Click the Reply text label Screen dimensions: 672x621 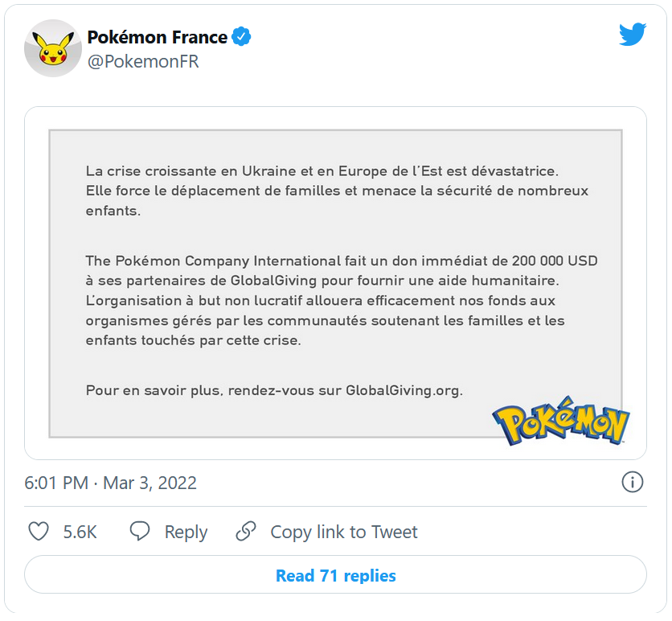(x=186, y=532)
